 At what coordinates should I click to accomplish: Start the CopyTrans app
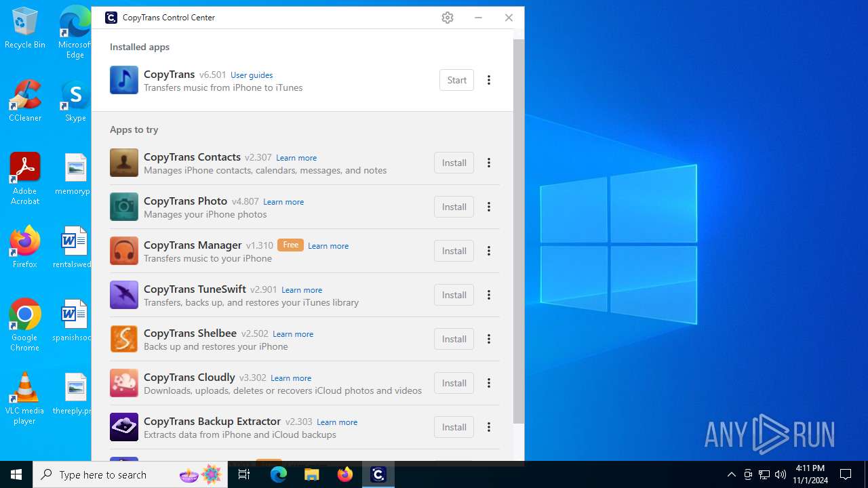coord(456,80)
